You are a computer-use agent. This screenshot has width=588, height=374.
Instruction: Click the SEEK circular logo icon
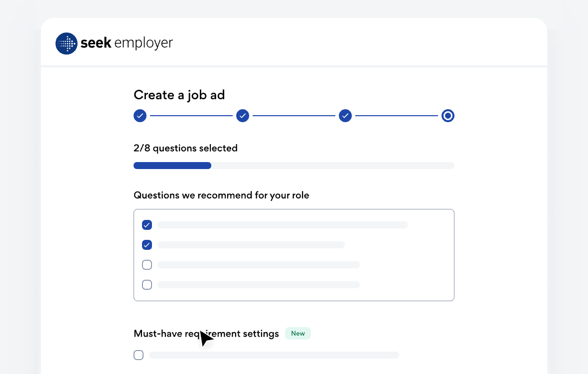click(x=66, y=43)
